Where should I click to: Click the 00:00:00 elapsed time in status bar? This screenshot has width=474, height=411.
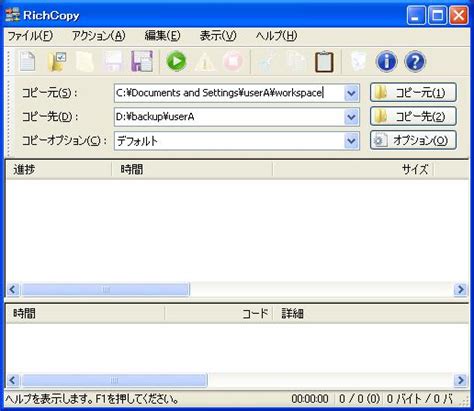pos(310,399)
